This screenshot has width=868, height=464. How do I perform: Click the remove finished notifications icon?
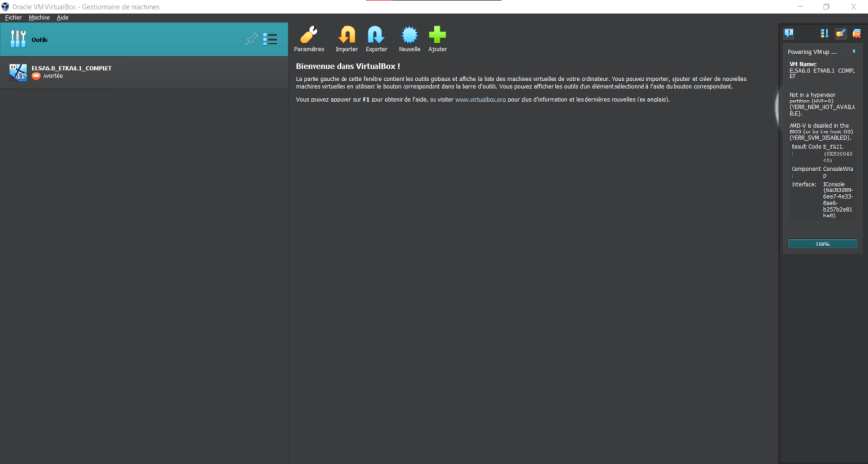click(x=856, y=34)
